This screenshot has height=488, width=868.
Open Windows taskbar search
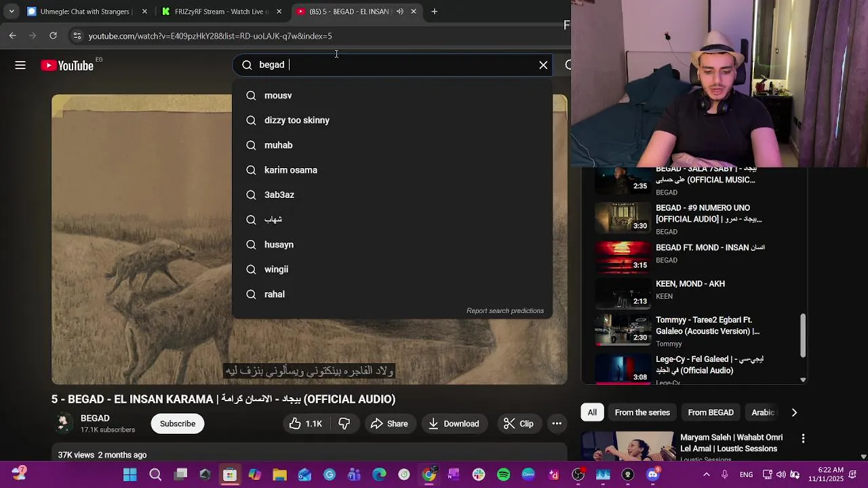(155, 474)
